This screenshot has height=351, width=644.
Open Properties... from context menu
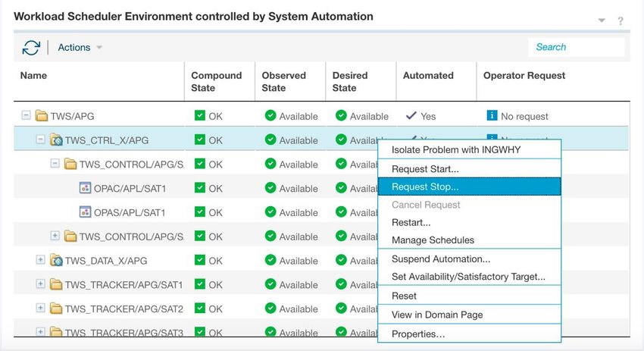[469, 334]
